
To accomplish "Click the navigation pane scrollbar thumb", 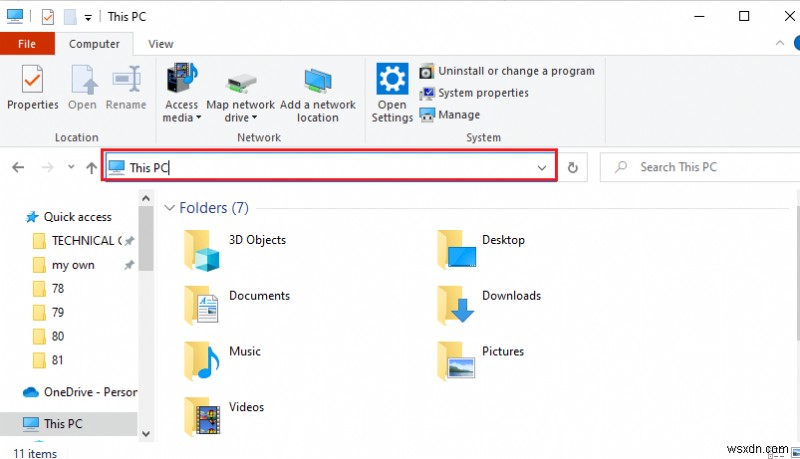I will [146, 238].
